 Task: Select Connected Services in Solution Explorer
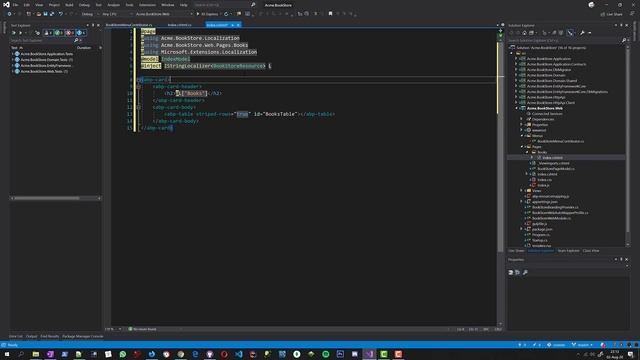tap(547, 114)
